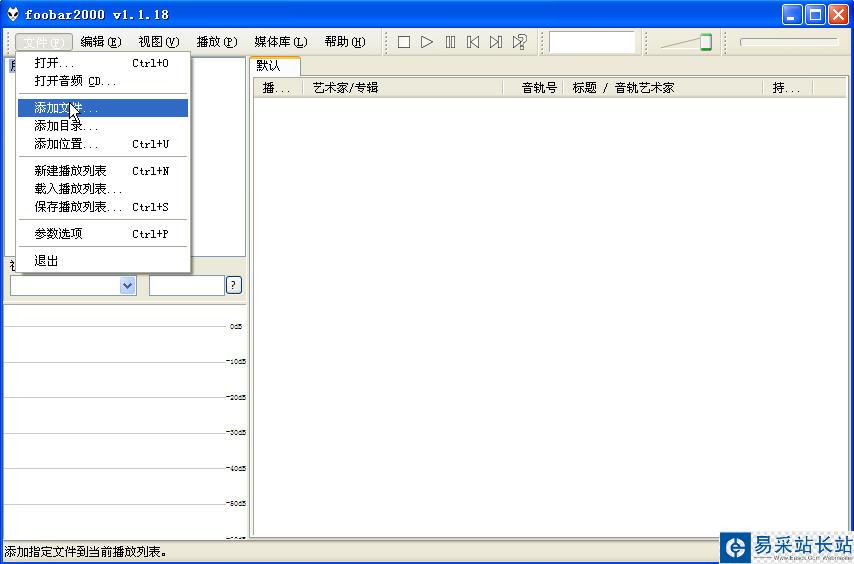Screen dimensions: 854x564
Task: Click the 持... duration column header
Action: 788,88
